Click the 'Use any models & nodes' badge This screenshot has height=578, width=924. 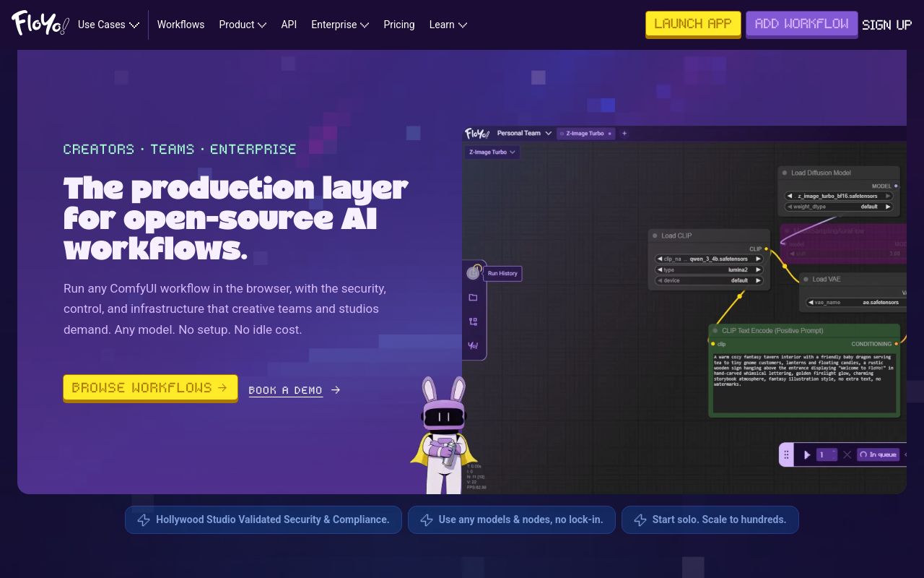pyautogui.click(x=511, y=519)
